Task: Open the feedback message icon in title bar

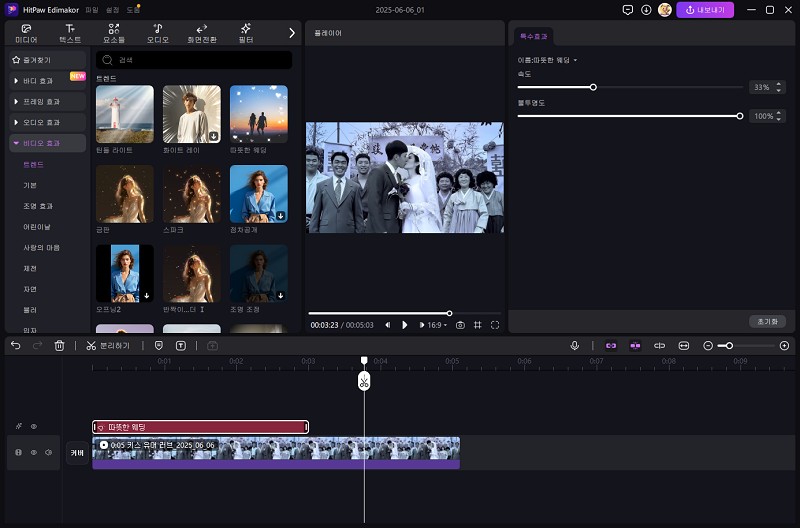Action: coord(628,10)
